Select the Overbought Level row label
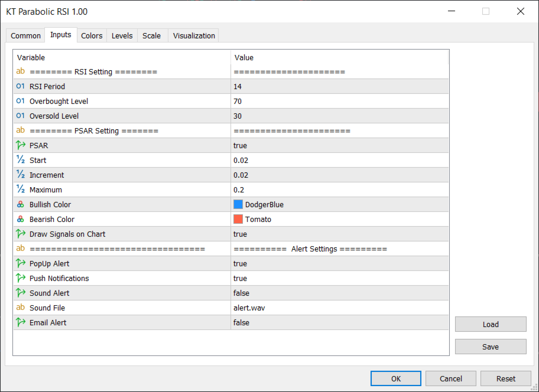Screen dimensions: 539x392 (59, 102)
